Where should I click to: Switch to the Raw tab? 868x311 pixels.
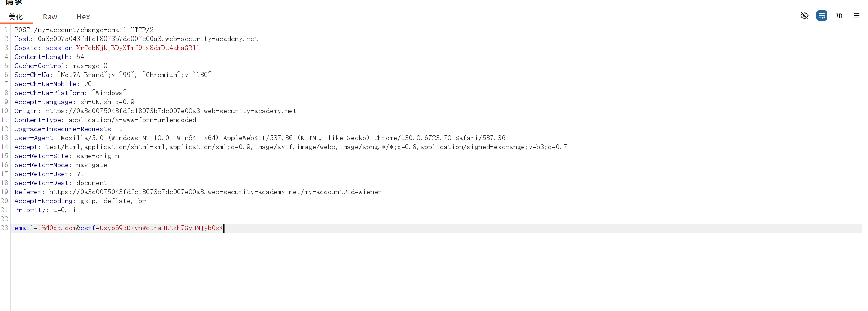click(x=50, y=17)
